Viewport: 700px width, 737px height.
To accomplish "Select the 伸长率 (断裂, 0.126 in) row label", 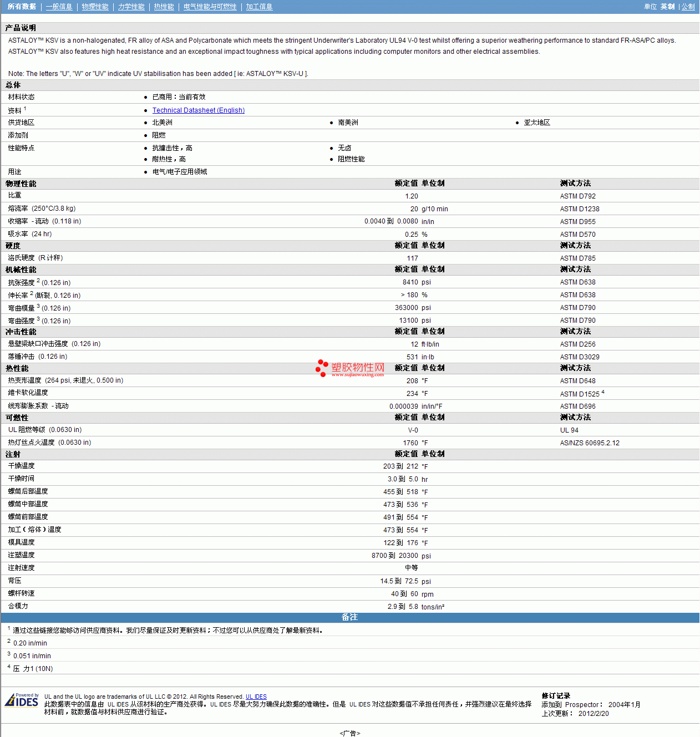I will click(x=44, y=295).
